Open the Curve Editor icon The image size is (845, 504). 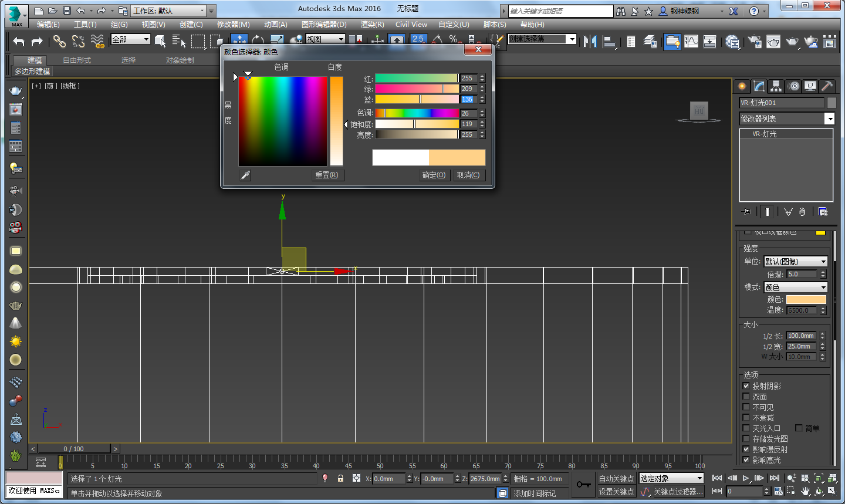pyautogui.click(x=691, y=41)
